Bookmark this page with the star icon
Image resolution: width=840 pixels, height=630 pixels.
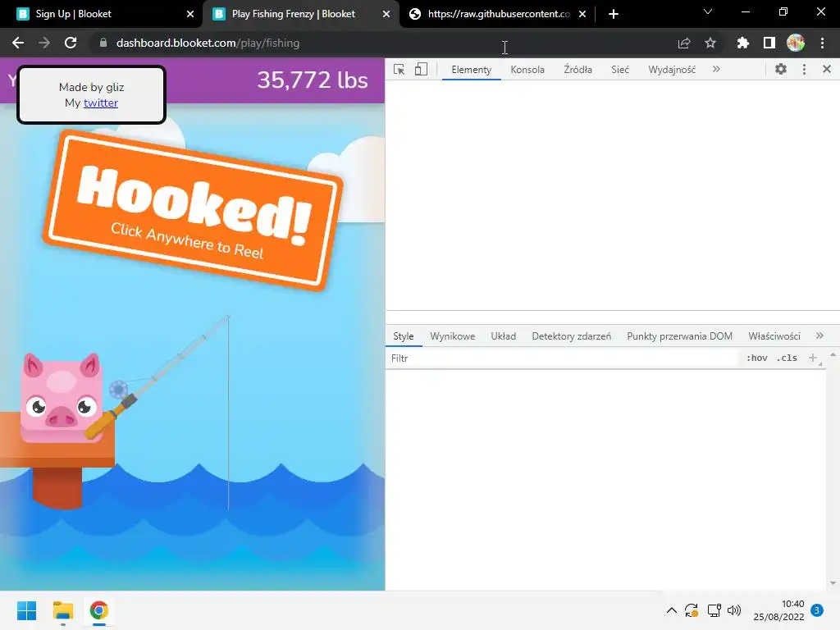click(710, 43)
